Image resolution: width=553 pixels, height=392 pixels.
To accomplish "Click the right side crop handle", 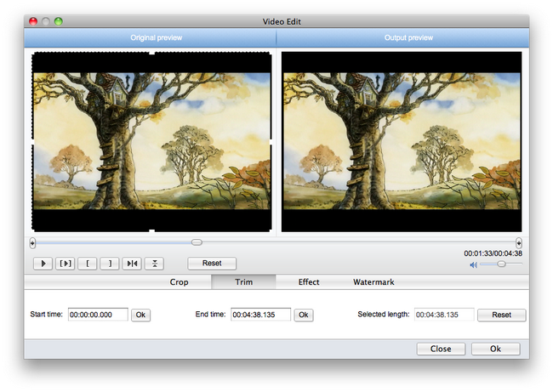I will click(x=271, y=142).
